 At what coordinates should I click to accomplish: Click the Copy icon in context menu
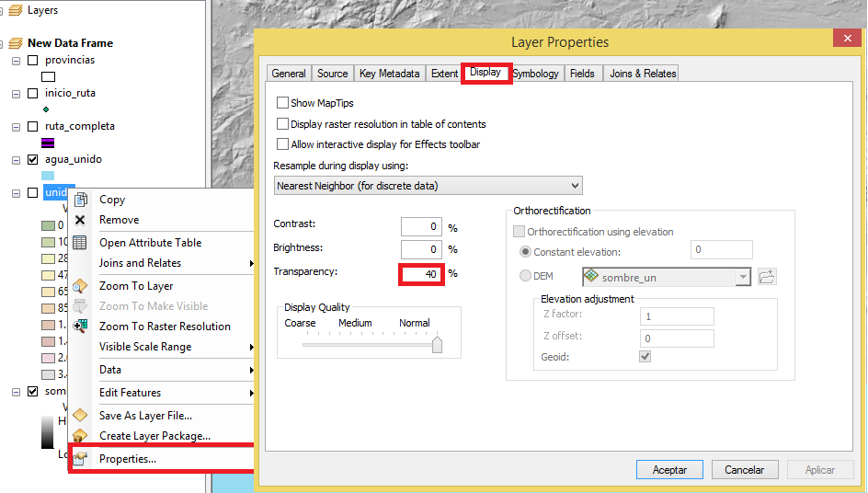point(81,200)
